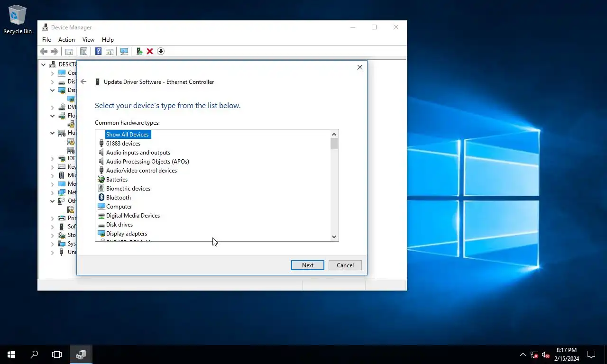
Task: Click the Back arrow in Device Manager toolbar
Action: (x=44, y=51)
